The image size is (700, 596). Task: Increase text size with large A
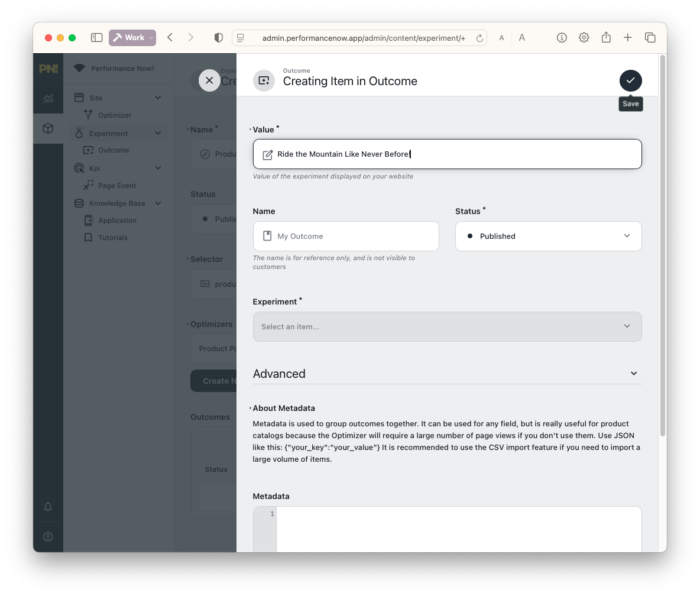tap(522, 38)
